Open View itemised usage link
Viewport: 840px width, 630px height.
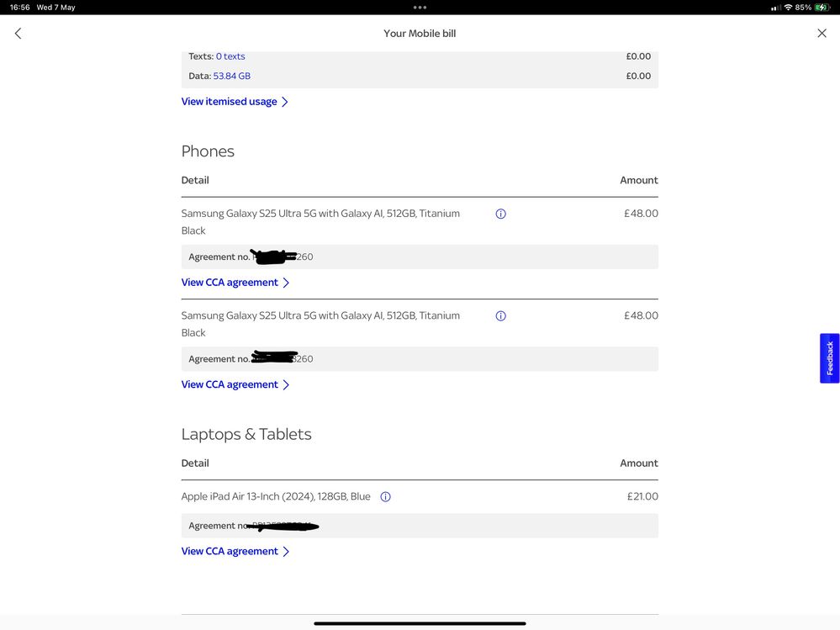[x=229, y=102]
